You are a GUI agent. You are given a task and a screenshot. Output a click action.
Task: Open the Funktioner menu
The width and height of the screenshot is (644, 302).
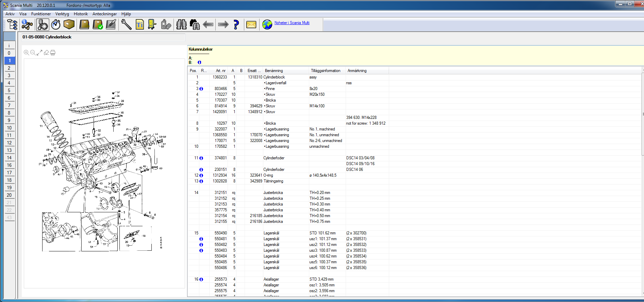click(41, 14)
